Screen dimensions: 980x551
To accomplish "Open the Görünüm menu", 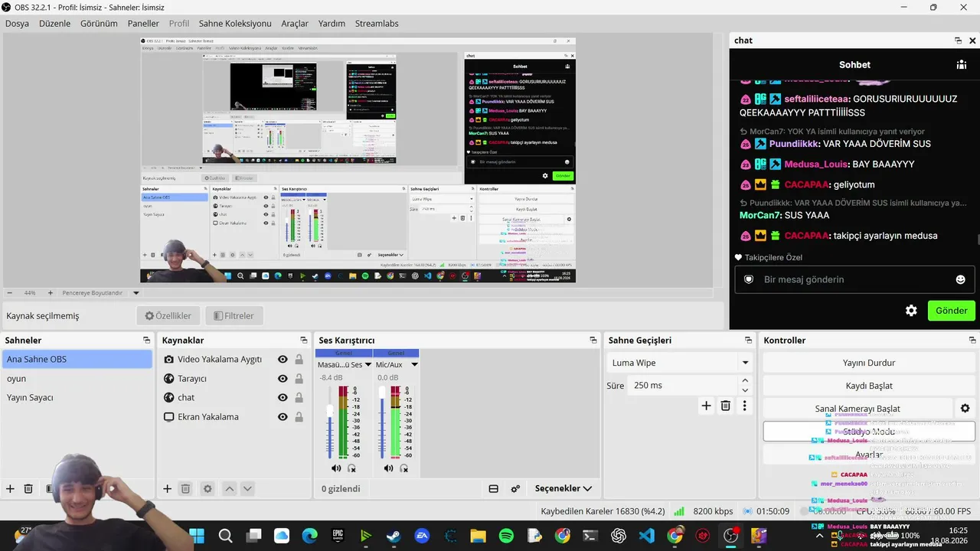I will (x=99, y=24).
